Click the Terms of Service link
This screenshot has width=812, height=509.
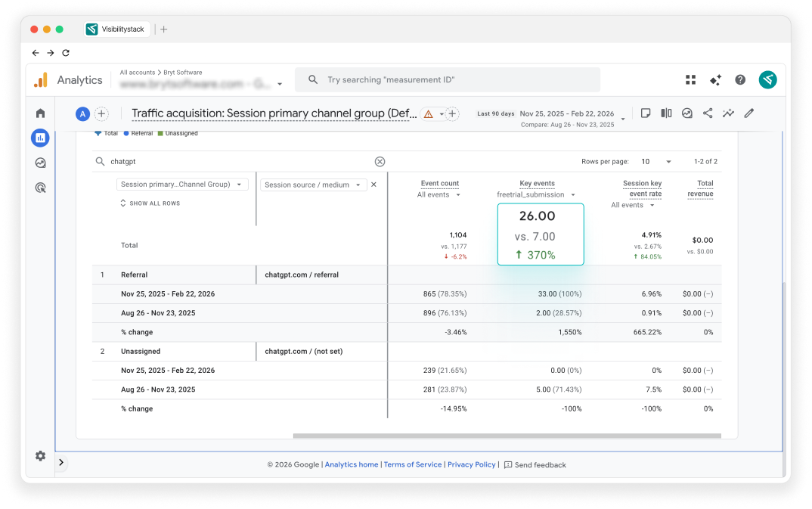click(x=413, y=464)
